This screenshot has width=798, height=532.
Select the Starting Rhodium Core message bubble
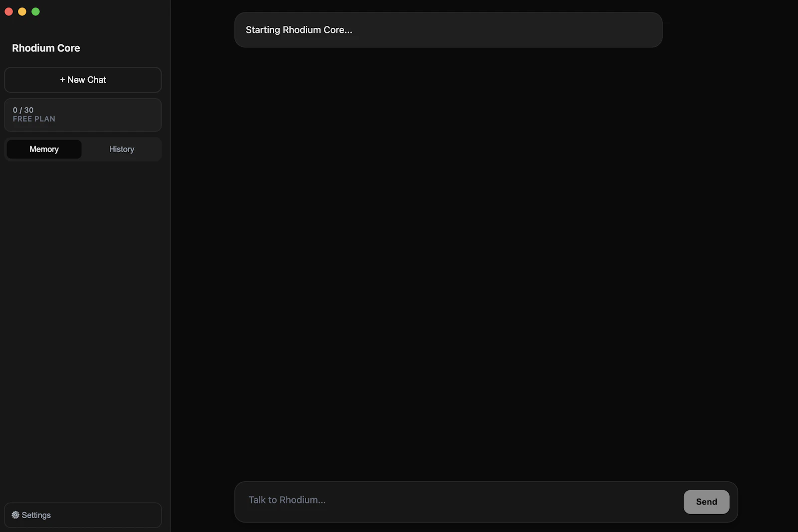[x=448, y=30]
